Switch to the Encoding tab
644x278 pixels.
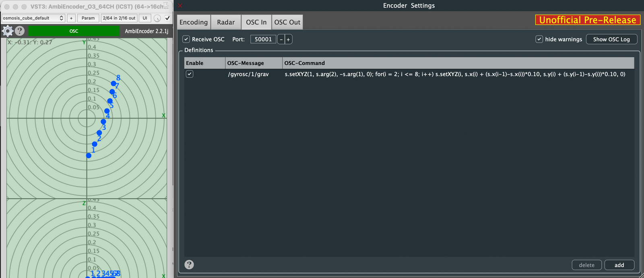click(194, 22)
